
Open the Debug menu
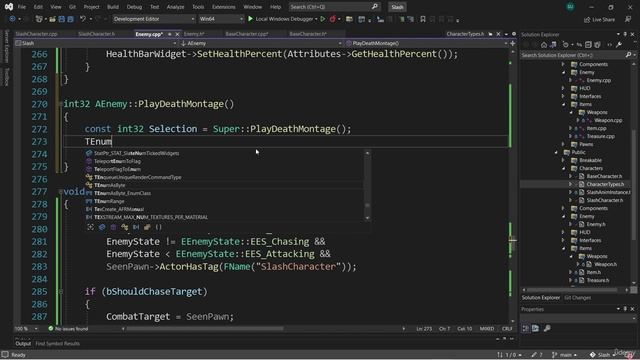pos(134,7)
